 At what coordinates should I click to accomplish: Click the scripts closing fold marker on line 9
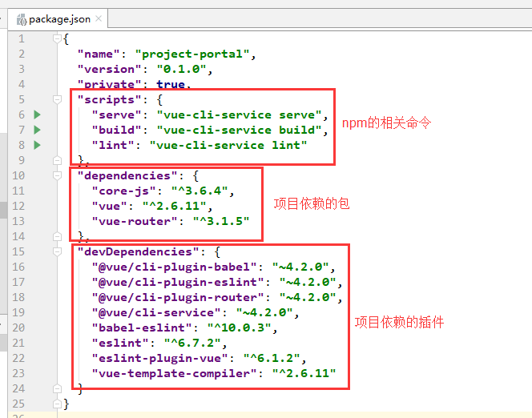tap(57, 160)
